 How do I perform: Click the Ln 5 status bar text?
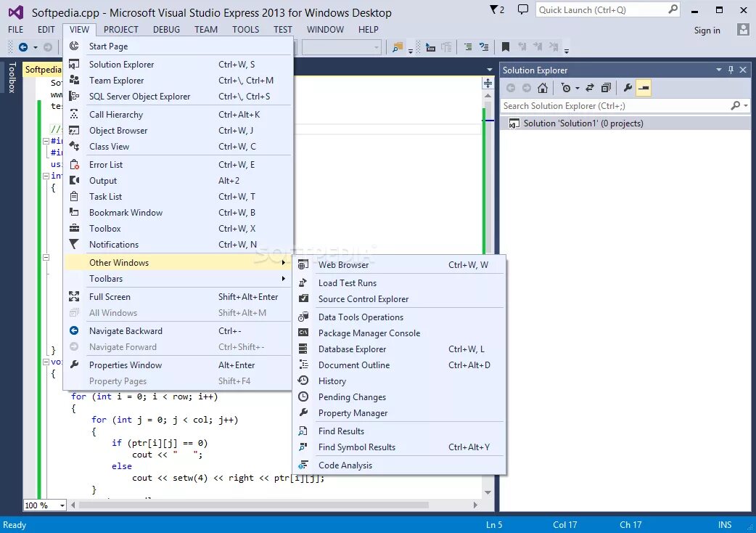(x=494, y=525)
